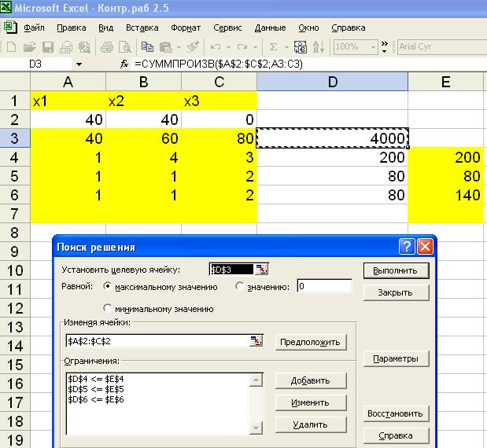Click the target cell range selector icon
The height and width of the screenshot is (448, 487).
262,270
